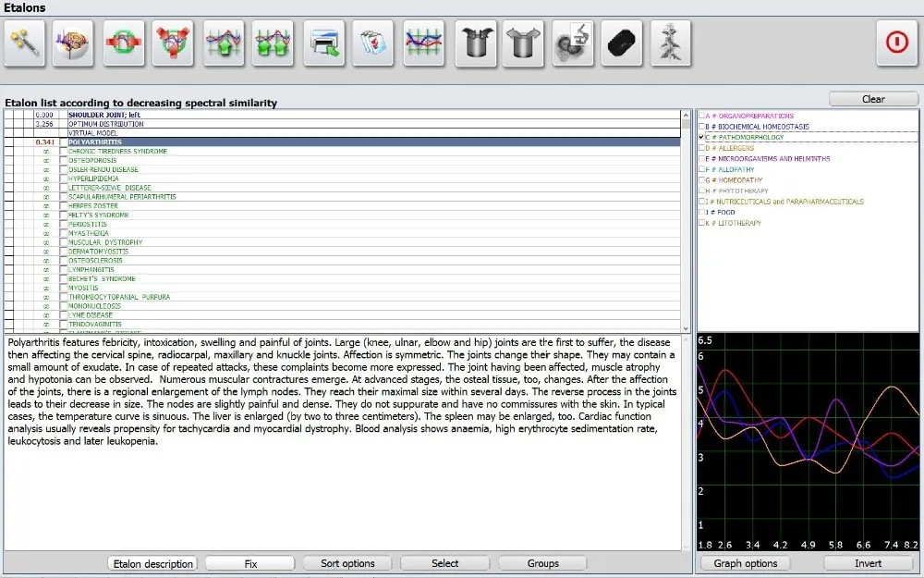Enable the D # ALLERGENS checkbox

(x=703, y=148)
